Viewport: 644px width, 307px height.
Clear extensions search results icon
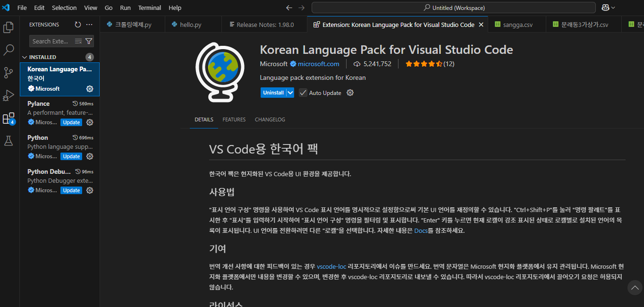coord(78,41)
